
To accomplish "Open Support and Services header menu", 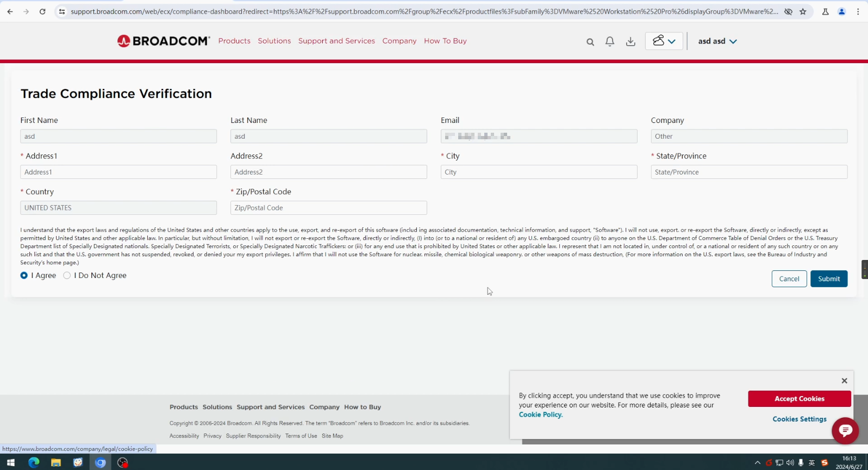I will [336, 41].
